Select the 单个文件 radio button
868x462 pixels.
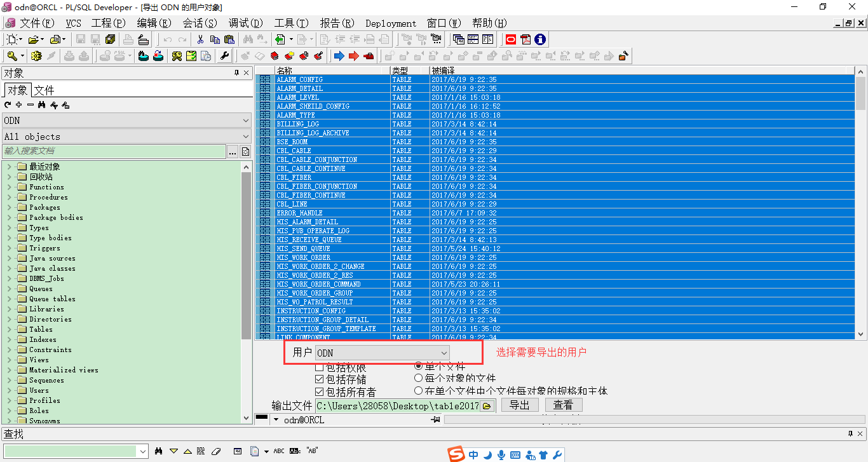pos(419,366)
